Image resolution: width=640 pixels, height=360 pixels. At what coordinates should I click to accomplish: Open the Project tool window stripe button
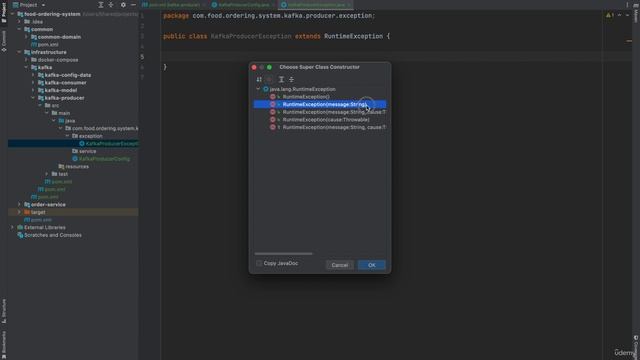tap(4, 12)
